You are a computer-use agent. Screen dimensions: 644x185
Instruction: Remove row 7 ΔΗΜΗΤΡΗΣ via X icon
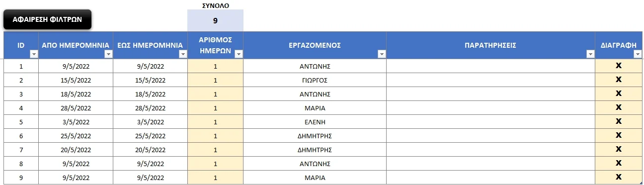(x=619, y=149)
